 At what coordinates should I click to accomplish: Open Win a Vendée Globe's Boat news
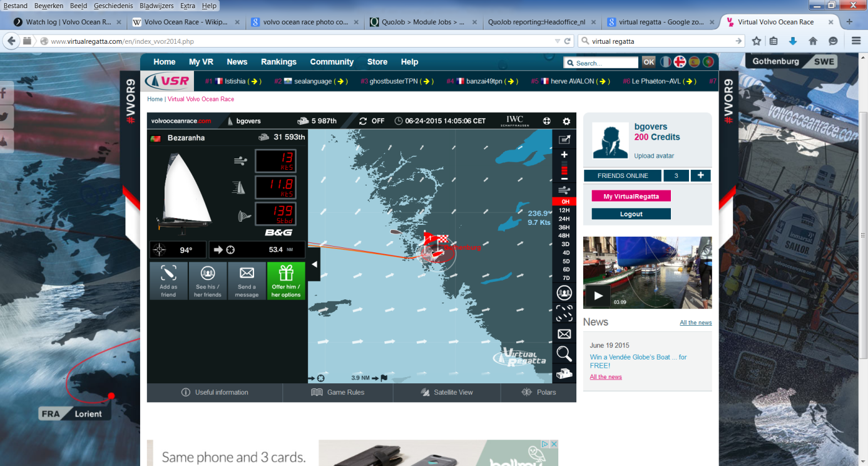(x=638, y=361)
